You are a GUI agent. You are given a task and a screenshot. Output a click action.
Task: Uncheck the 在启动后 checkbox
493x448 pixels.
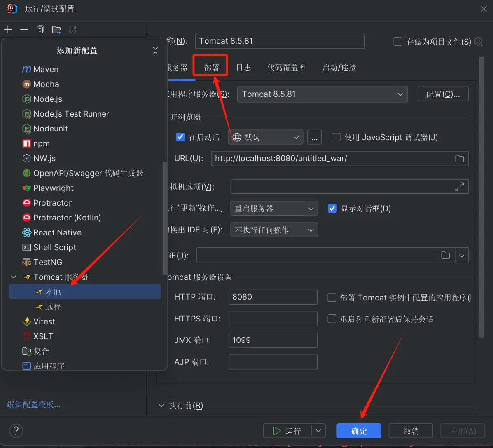click(x=180, y=137)
